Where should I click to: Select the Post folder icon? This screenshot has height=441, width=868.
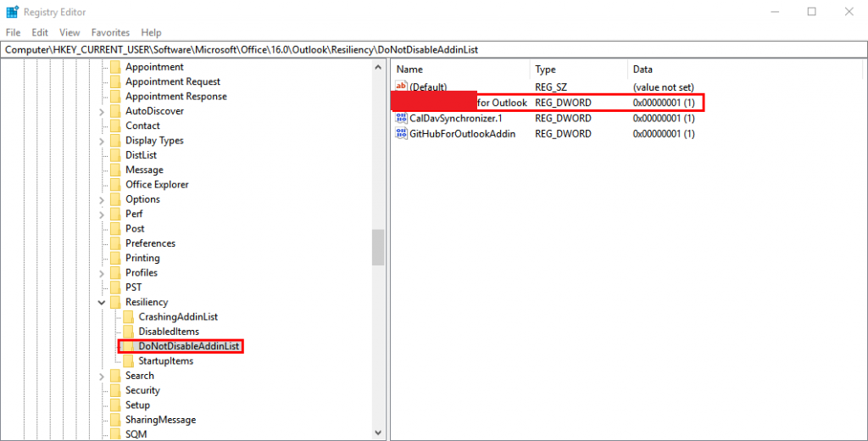[115, 228]
